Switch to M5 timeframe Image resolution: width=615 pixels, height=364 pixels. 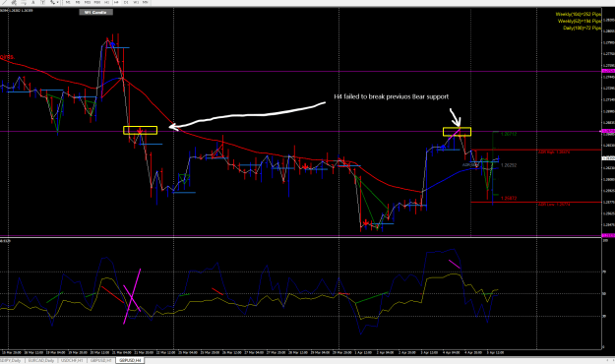(78, 2)
